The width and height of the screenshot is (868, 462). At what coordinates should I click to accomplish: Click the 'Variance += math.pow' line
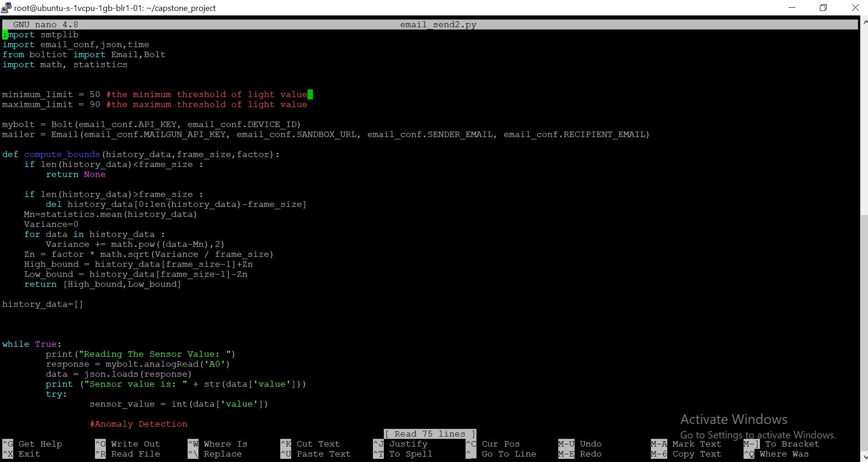point(135,244)
